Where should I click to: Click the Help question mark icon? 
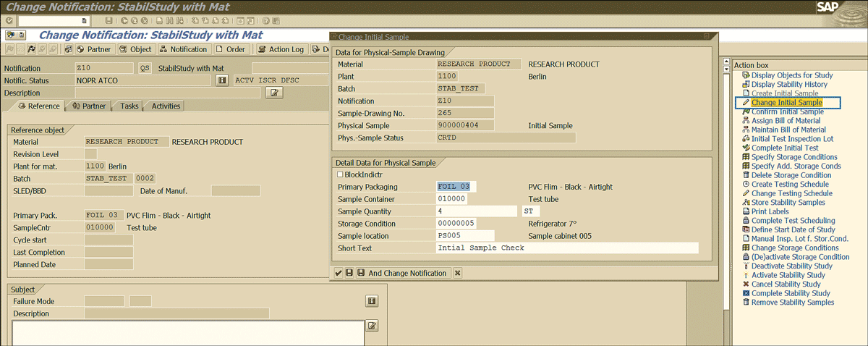pyautogui.click(x=267, y=21)
